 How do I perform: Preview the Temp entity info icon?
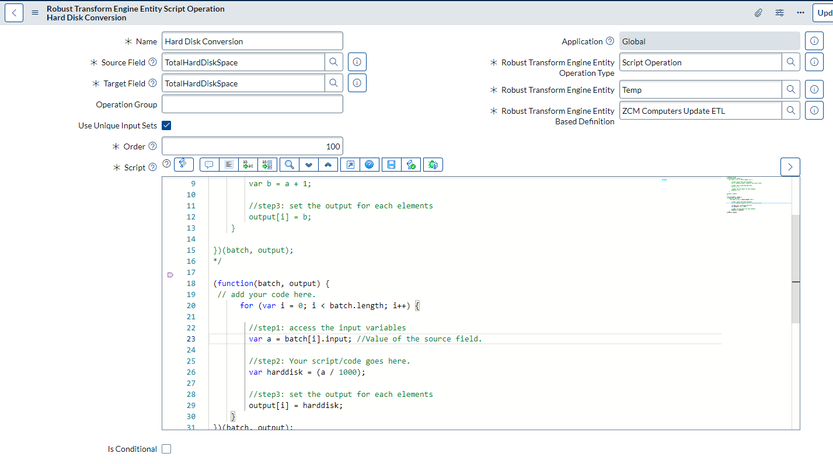coord(814,90)
